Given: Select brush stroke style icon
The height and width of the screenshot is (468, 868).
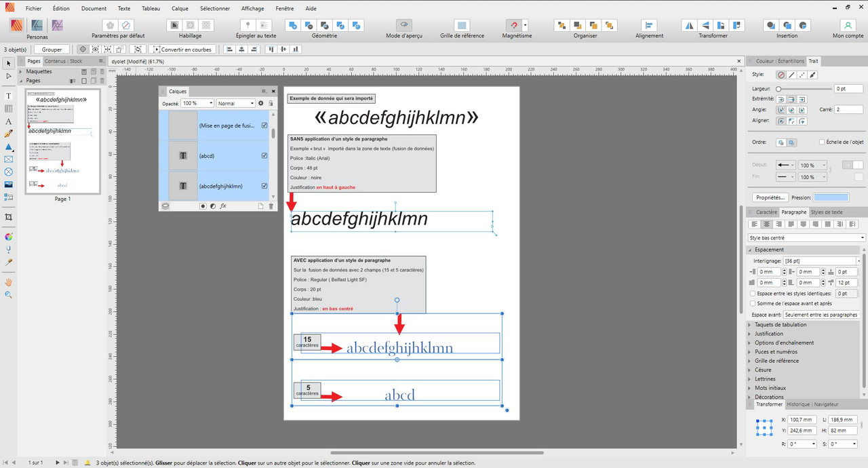Looking at the screenshot, I should [x=812, y=75].
